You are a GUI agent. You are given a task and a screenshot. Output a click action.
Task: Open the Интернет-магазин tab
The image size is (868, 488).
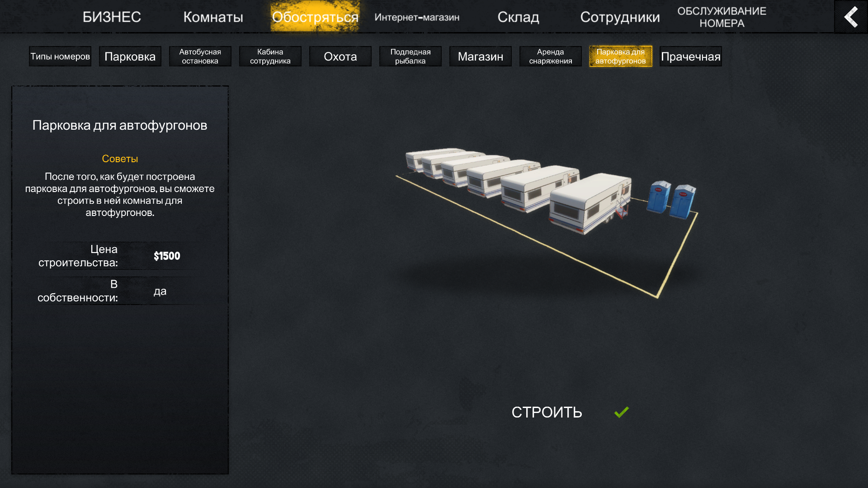pos(417,17)
